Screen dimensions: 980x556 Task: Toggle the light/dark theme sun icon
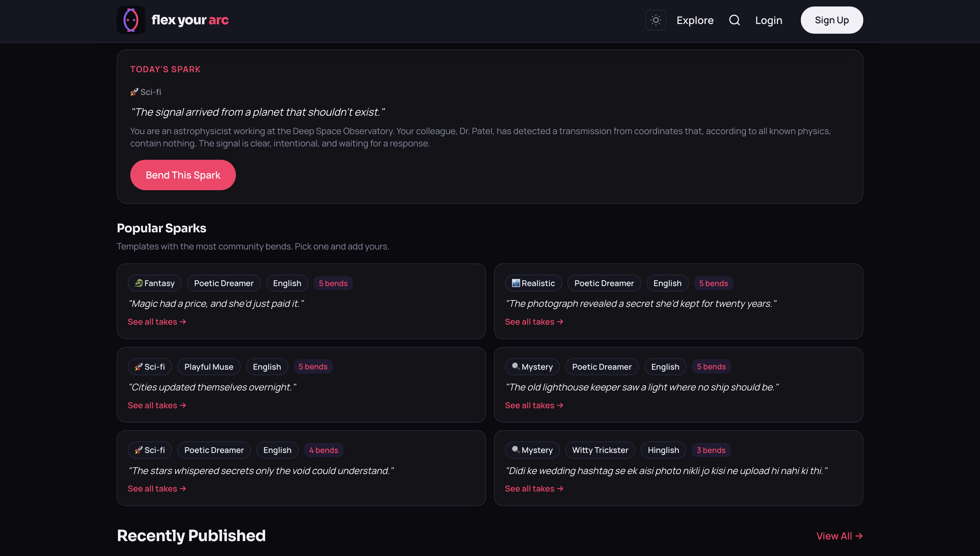[x=655, y=20]
